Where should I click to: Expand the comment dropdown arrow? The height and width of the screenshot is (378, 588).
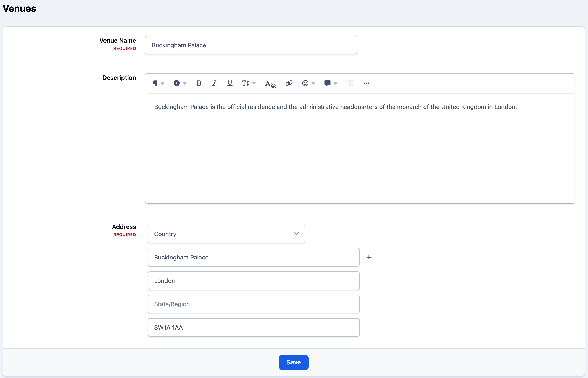335,83
